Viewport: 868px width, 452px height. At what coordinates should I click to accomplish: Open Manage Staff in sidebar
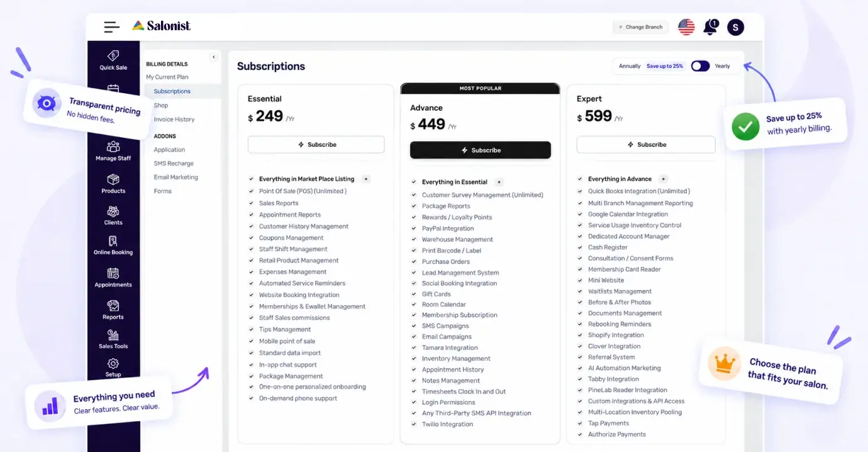click(113, 151)
